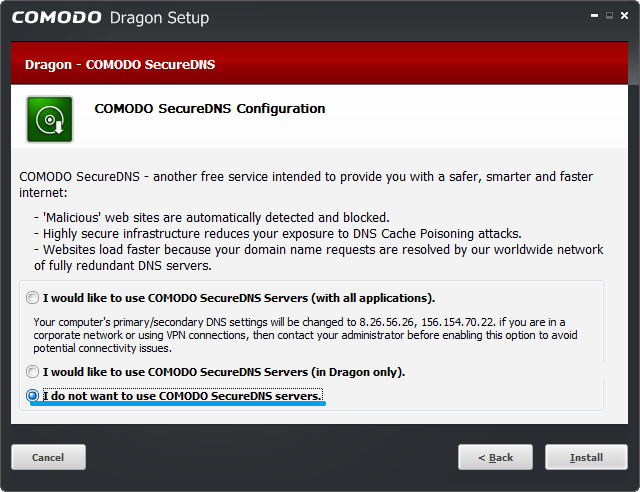
Task: Select SecureDNS with all applications radio button
Action: pyautogui.click(x=32, y=298)
